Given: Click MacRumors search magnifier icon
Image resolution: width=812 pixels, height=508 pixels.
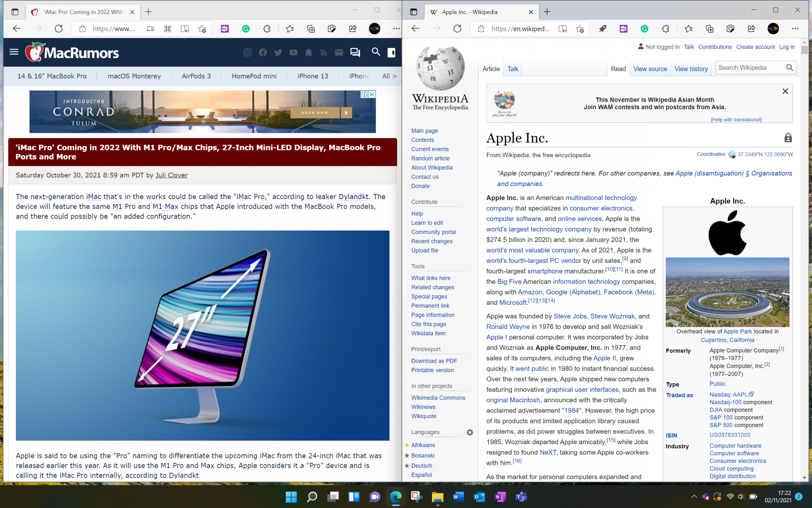Looking at the screenshot, I should tap(376, 52).
